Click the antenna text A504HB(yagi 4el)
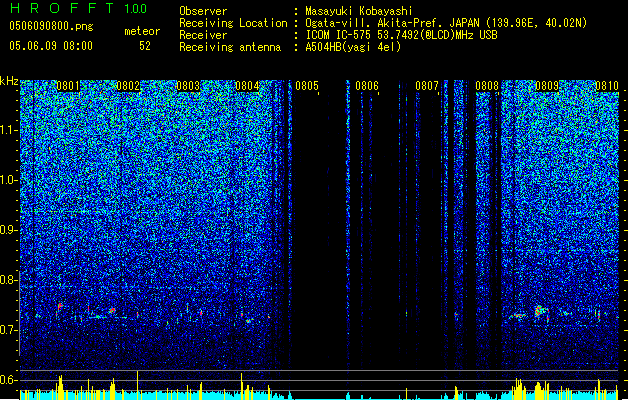Screen dimensions: 629x400 (353, 47)
